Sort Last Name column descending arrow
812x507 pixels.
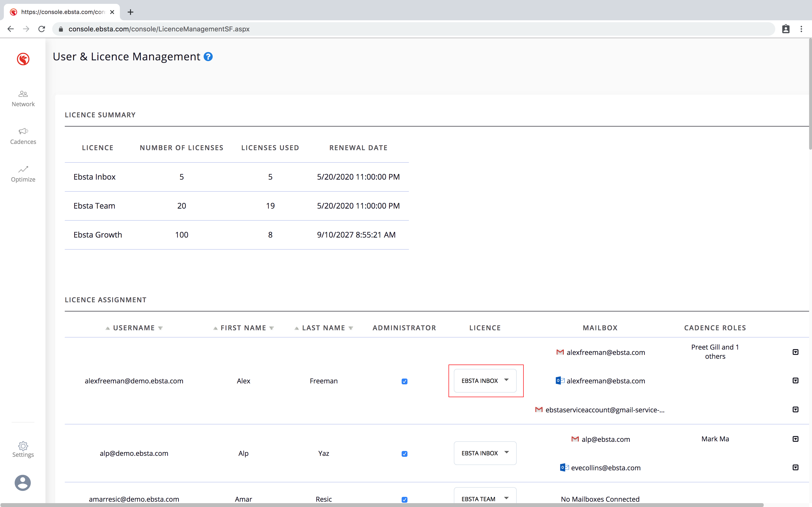(x=351, y=328)
